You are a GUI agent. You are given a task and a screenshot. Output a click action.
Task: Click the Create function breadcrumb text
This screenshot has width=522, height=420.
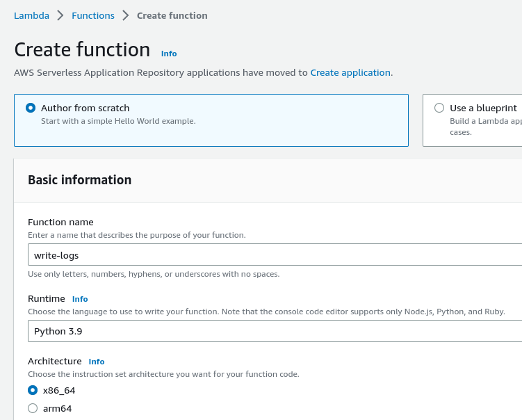coord(172,16)
